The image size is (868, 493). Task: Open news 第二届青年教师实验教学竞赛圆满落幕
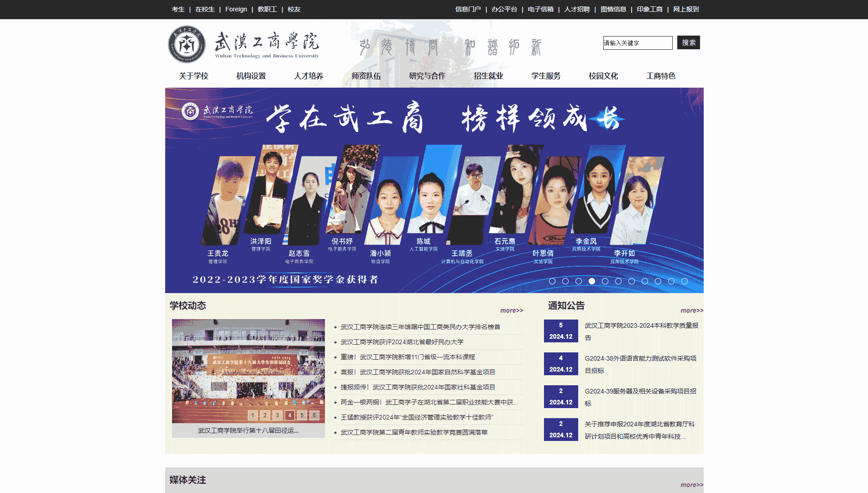[x=414, y=432]
